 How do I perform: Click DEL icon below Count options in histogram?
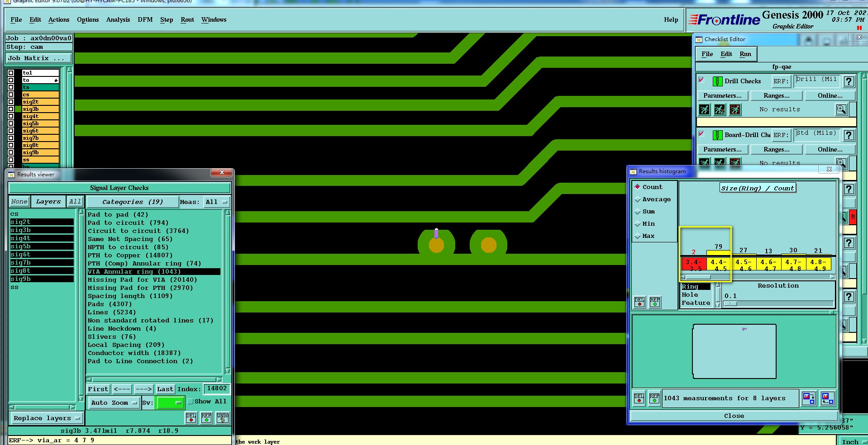coord(639,302)
